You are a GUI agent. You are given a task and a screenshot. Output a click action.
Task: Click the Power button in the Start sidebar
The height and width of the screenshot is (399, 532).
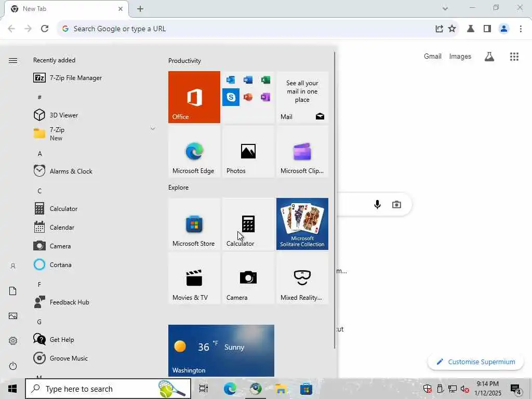pos(13,366)
